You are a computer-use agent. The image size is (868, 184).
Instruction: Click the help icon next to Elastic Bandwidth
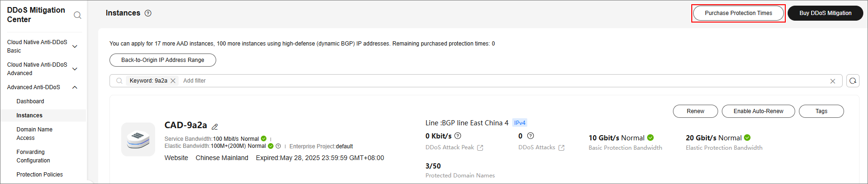tap(278, 146)
